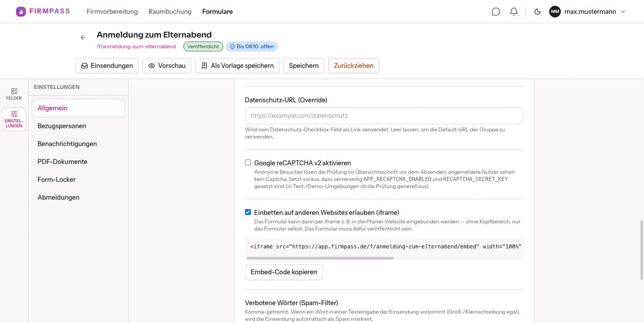The width and height of the screenshot is (644, 323).
Task: Open Formulare in the top navigation
Action: (217, 12)
